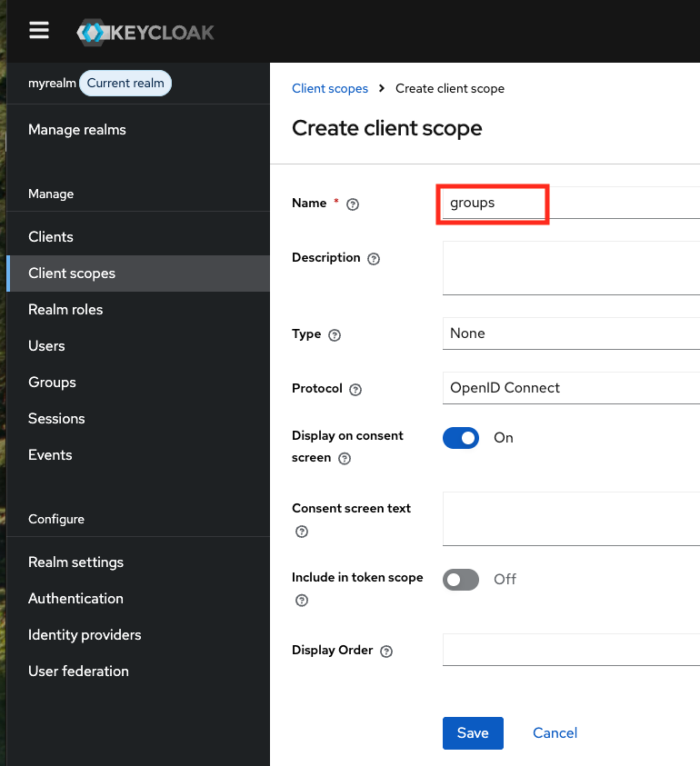Click into the Consent screen text area
The height and width of the screenshot is (766, 700).
pyautogui.click(x=571, y=519)
